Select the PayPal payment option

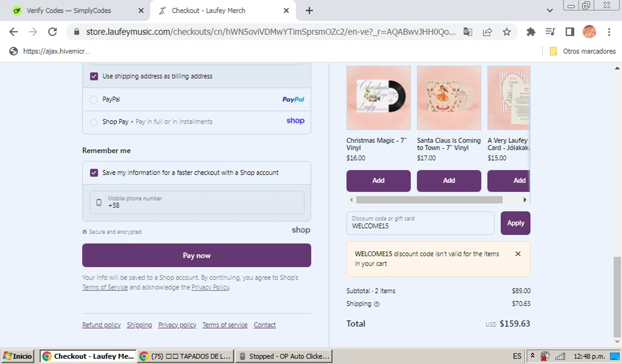(x=93, y=99)
